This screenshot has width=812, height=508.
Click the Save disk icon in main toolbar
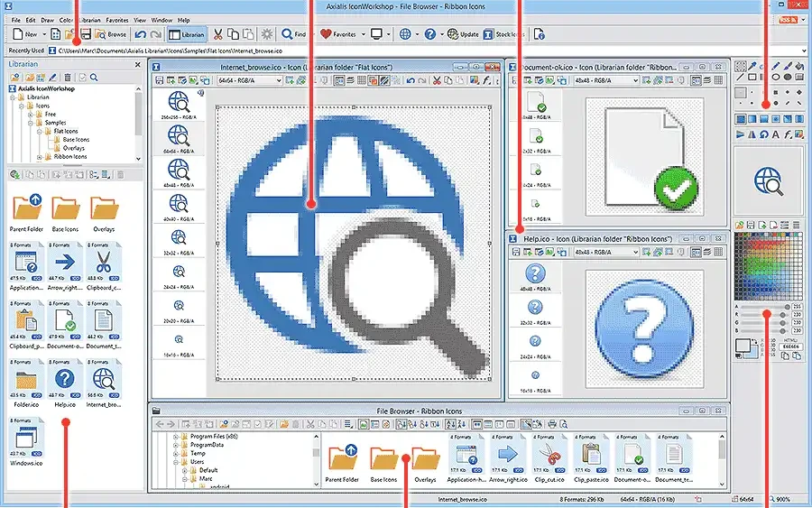pyautogui.click(x=86, y=34)
